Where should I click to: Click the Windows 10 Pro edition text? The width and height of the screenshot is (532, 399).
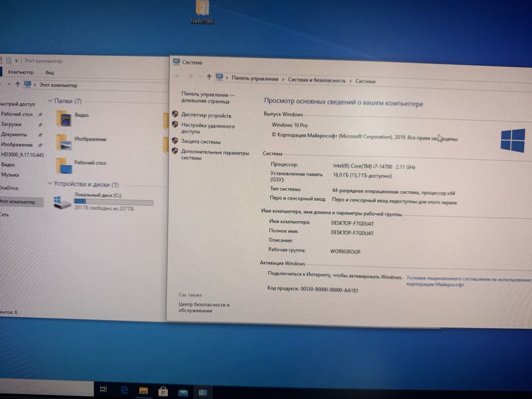coord(289,125)
